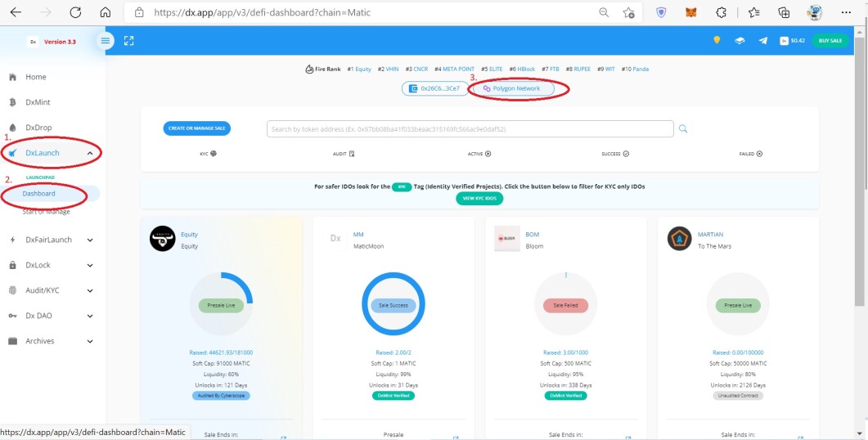Open the Telegram paper plane icon
Viewport: 868px width, 440px height.
(763, 40)
